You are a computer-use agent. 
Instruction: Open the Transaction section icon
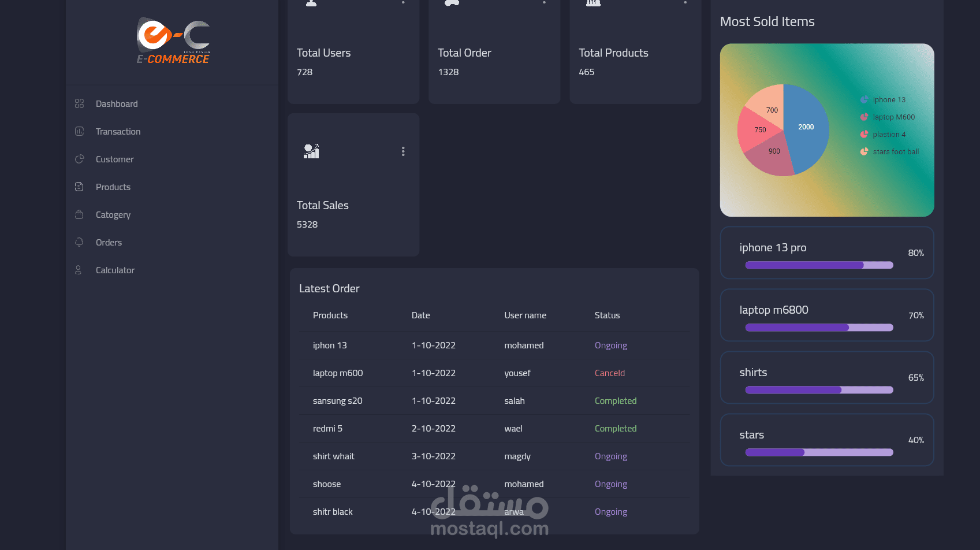(79, 131)
